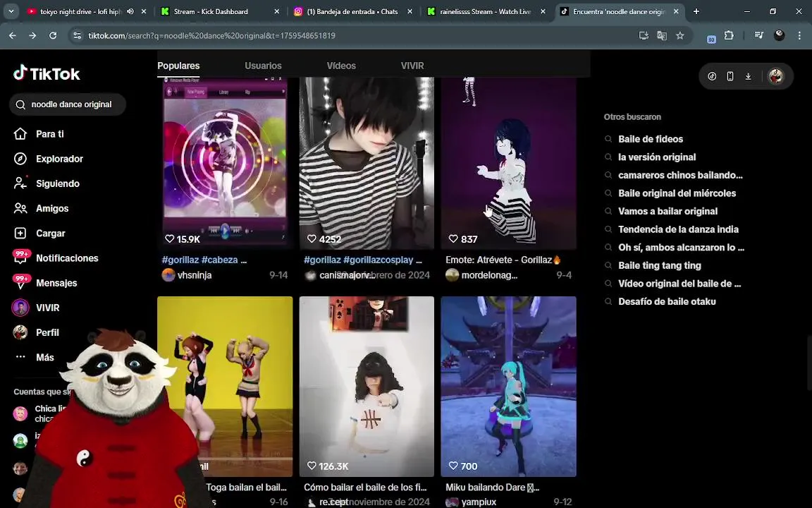Viewport: 812px width, 508px height.
Task: Click install app icon in address bar
Action: (644, 35)
